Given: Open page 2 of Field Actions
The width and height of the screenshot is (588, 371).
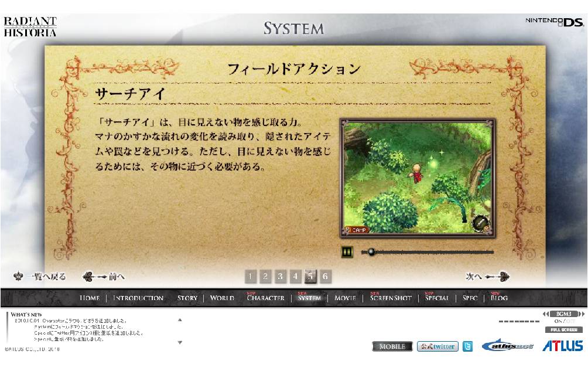Looking at the screenshot, I should point(265,277).
